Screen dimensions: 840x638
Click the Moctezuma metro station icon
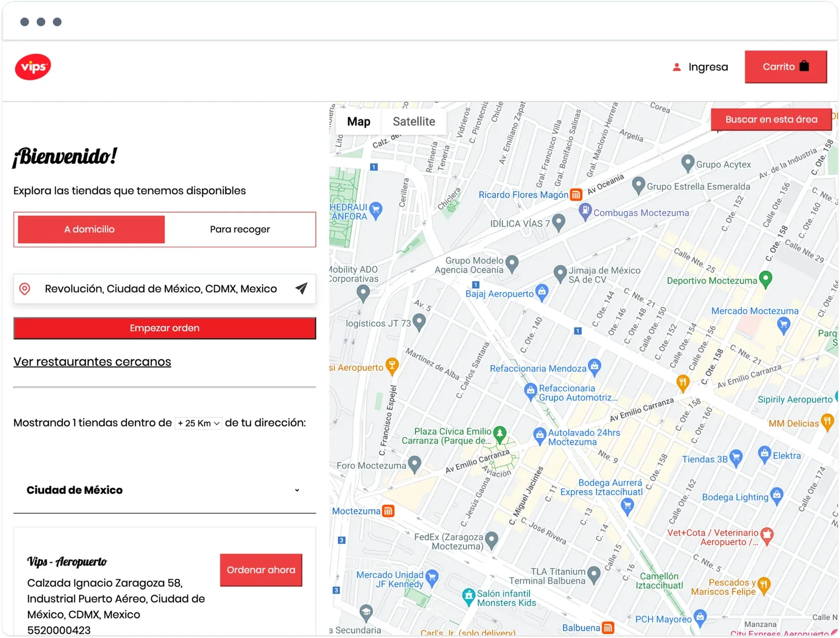pyautogui.click(x=388, y=511)
